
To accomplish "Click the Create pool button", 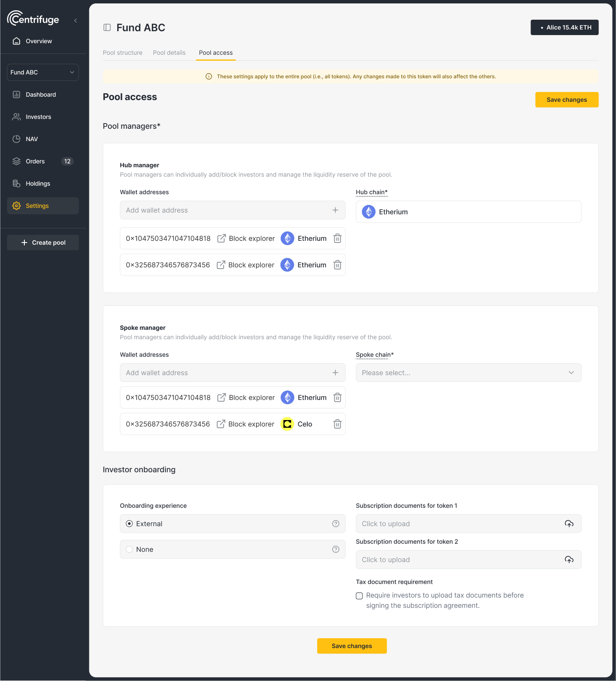I will [x=43, y=243].
